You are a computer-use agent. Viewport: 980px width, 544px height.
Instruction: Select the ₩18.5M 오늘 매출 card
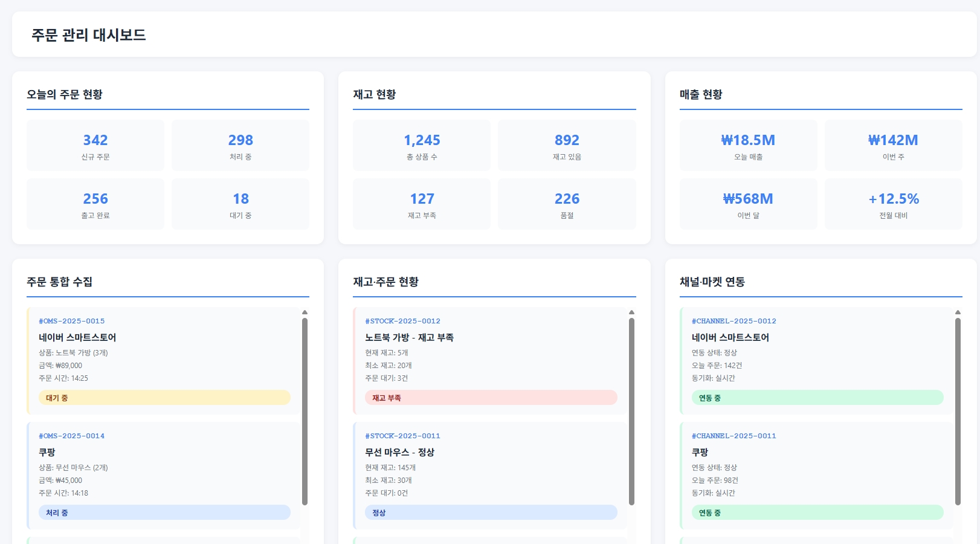click(748, 146)
